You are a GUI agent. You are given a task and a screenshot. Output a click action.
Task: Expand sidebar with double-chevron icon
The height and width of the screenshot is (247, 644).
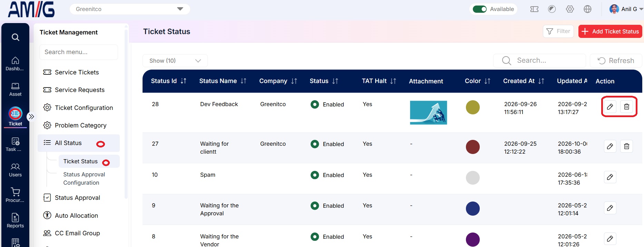click(x=31, y=116)
